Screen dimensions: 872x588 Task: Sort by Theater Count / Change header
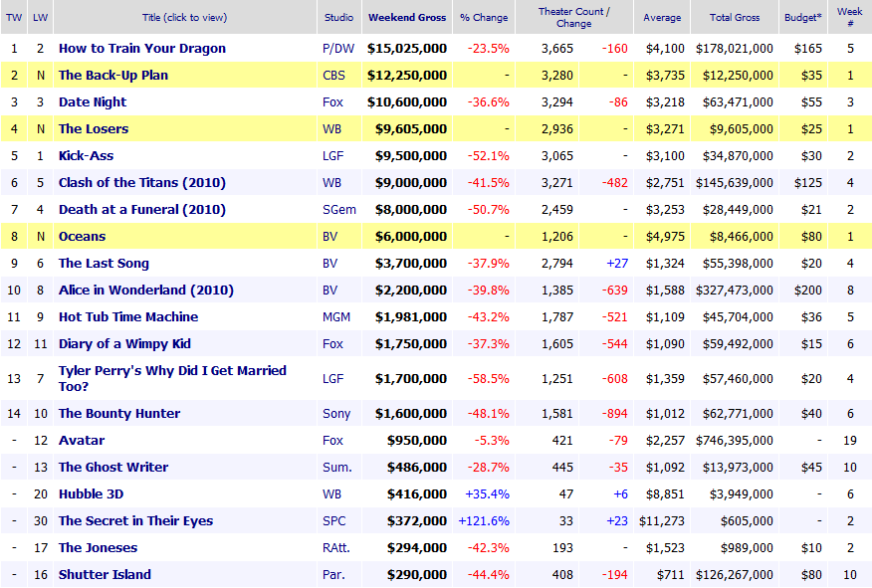(574, 17)
